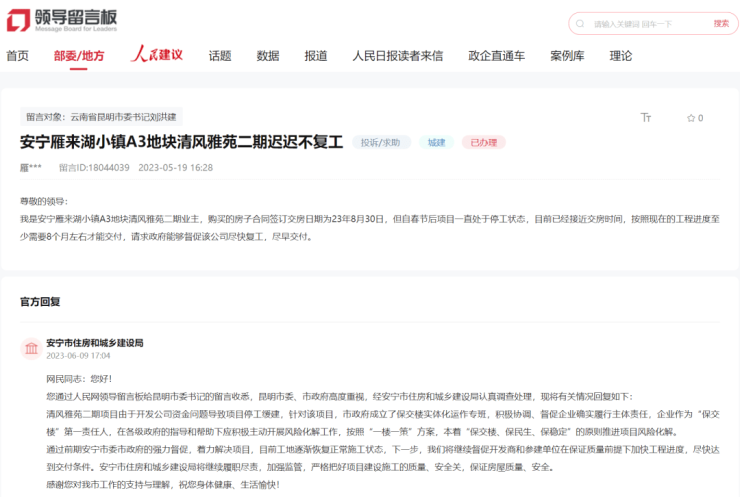Image resolution: width=740 pixels, height=497 pixels.
Task: Switch to the 数据 page
Action: (268, 56)
